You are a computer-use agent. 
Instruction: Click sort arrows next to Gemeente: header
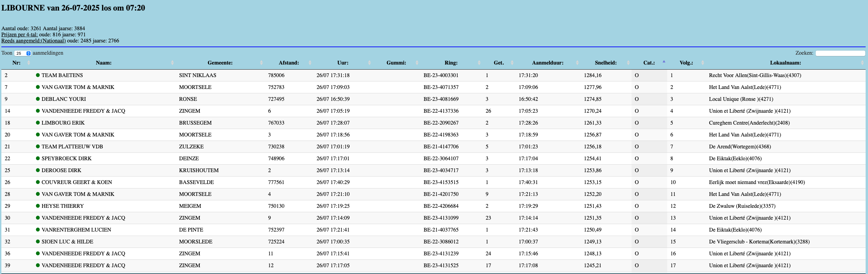coord(261,63)
